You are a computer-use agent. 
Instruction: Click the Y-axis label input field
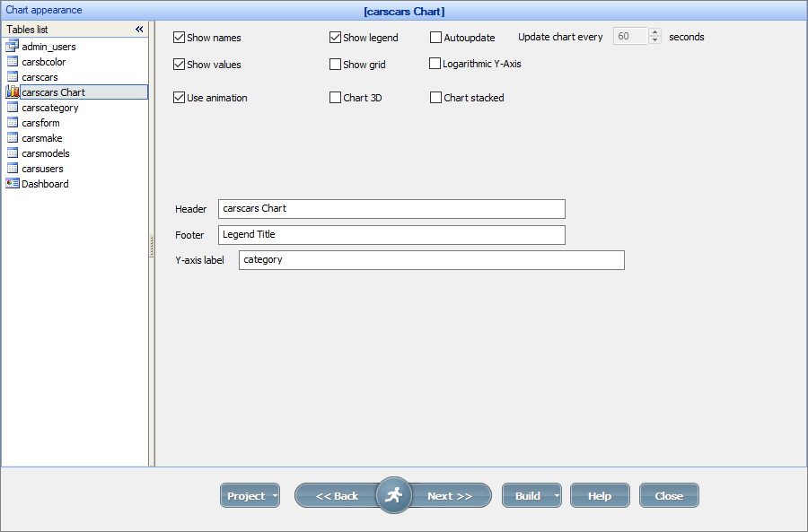(x=431, y=260)
